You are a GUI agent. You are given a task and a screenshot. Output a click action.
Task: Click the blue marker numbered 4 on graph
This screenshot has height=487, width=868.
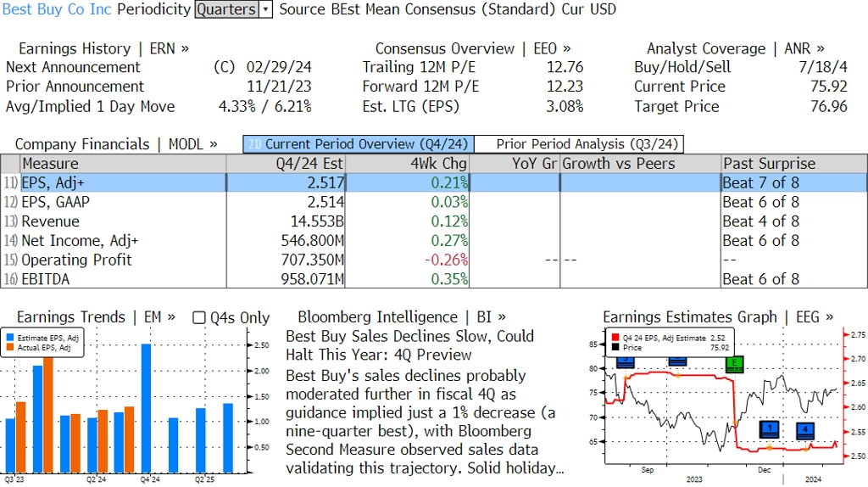click(805, 430)
